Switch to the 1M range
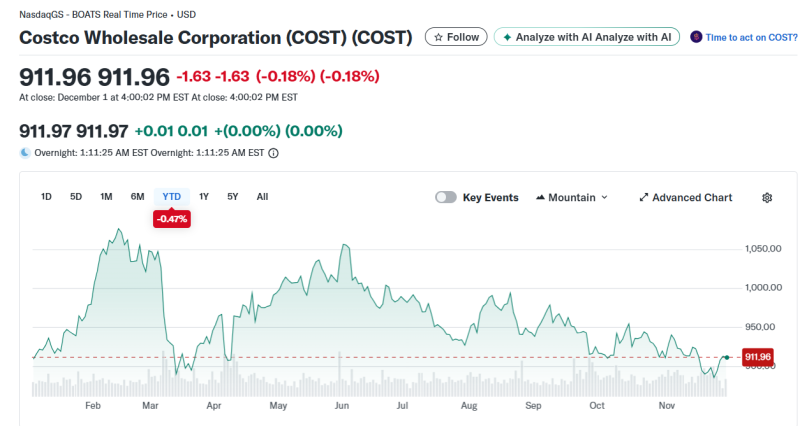Image resolution: width=800 pixels, height=426 pixels. pos(106,197)
